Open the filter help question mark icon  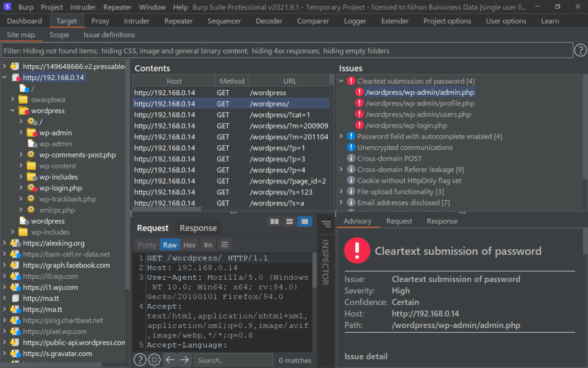coord(580,50)
